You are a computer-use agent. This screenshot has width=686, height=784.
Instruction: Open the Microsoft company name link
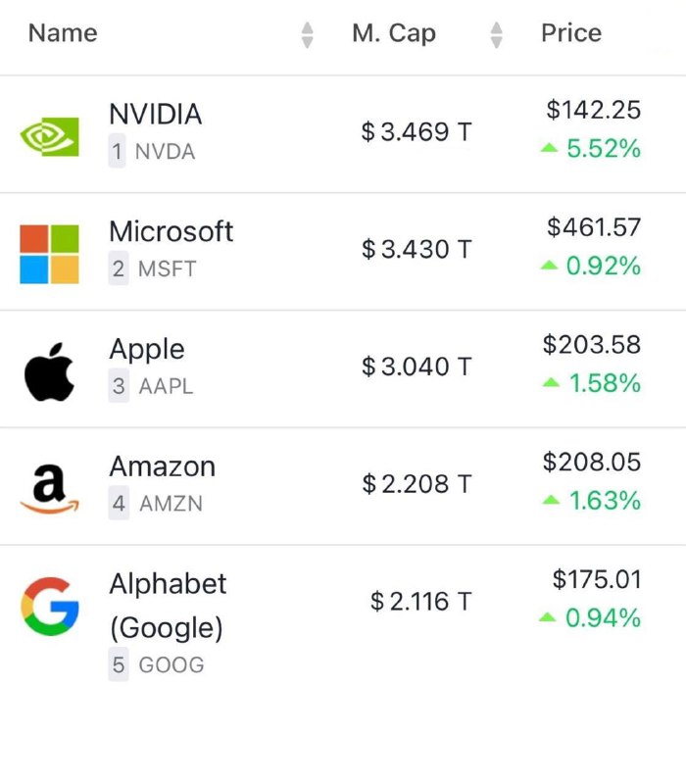click(171, 231)
